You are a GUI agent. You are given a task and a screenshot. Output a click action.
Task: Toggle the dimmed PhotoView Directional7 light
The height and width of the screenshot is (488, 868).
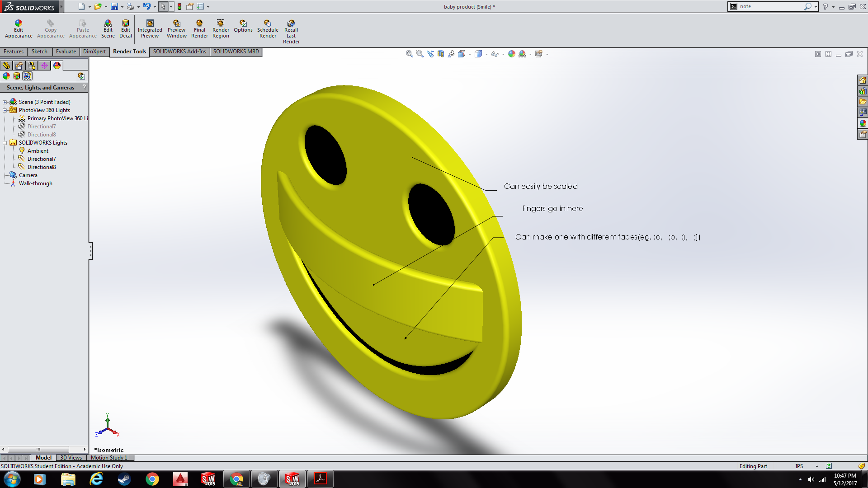pos(41,127)
